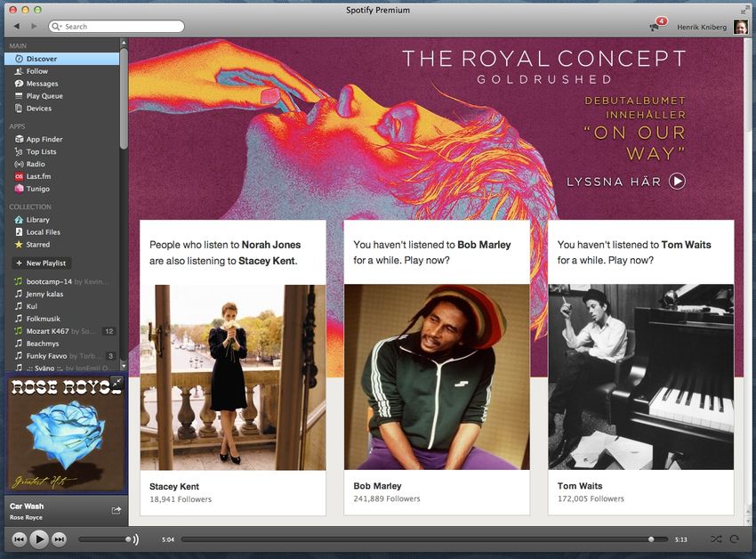Open the notifications megaphone icon

655,26
